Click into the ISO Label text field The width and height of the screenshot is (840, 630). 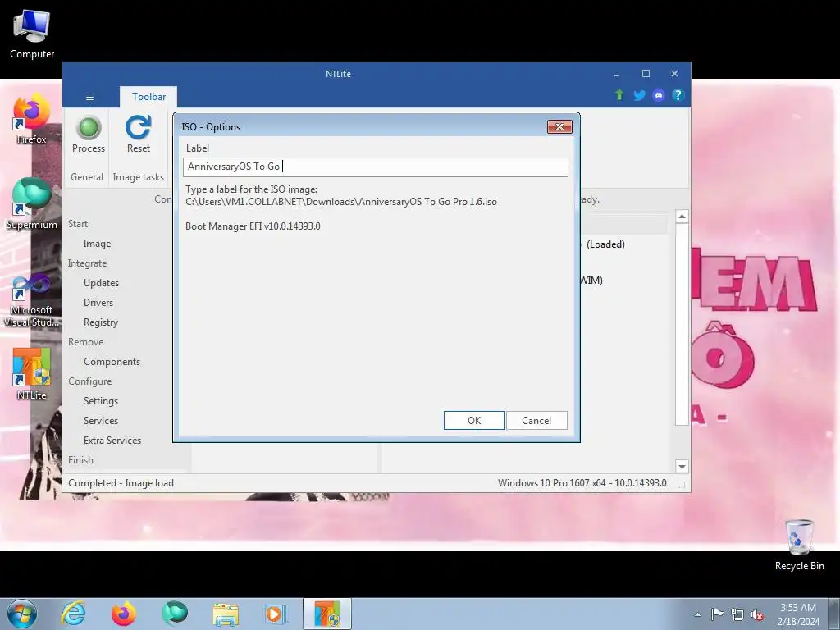coord(376,167)
